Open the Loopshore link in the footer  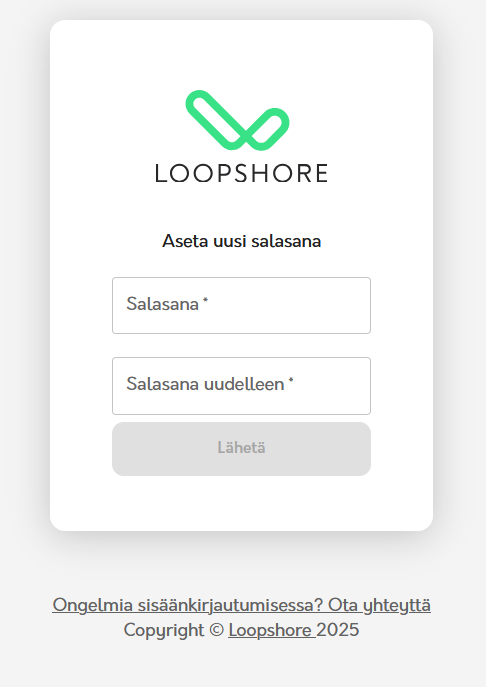click(270, 630)
